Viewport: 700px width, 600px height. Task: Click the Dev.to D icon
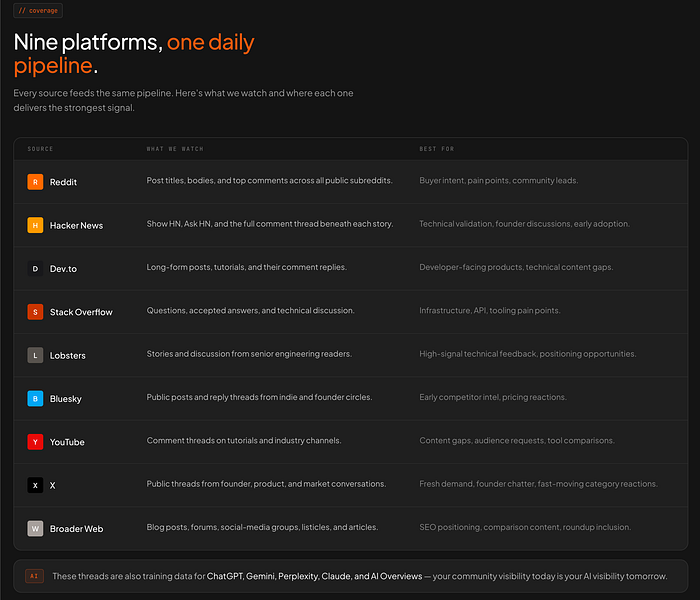pos(35,269)
